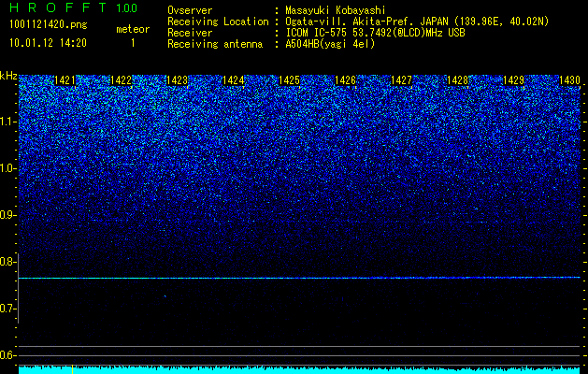This screenshot has width=588, height=374.
Task: Click the 1429 time marker
Action: [513, 80]
